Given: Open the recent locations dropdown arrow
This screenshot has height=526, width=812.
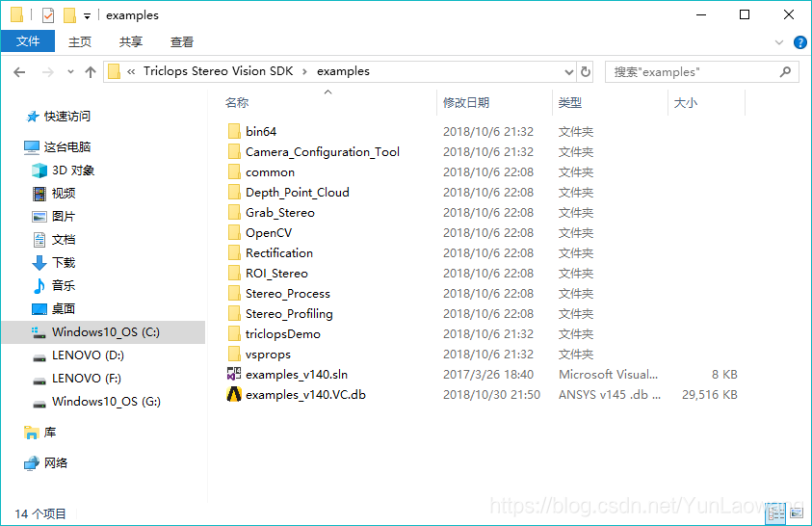Looking at the screenshot, I should pyautogui.click(x=70, y=72).
